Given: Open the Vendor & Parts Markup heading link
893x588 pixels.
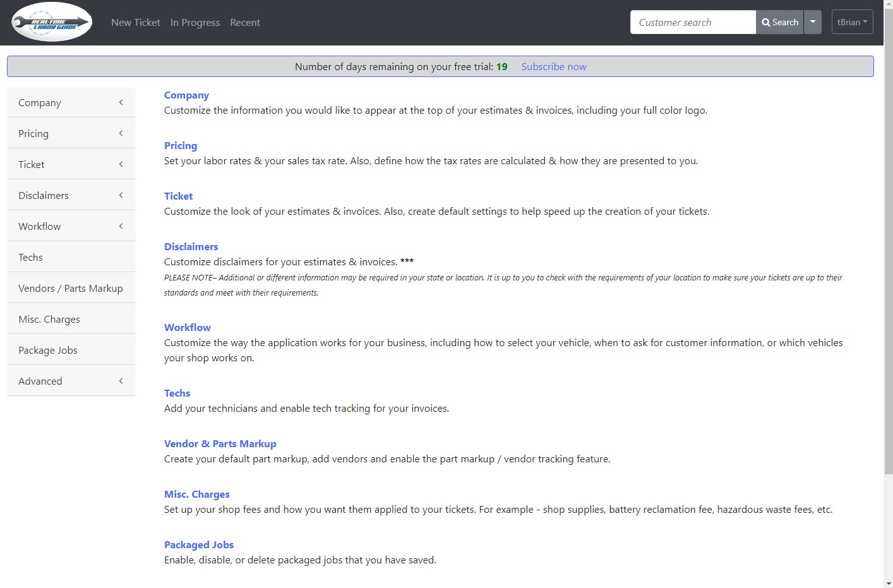Looking at the screenshot, I should (220, 443).
